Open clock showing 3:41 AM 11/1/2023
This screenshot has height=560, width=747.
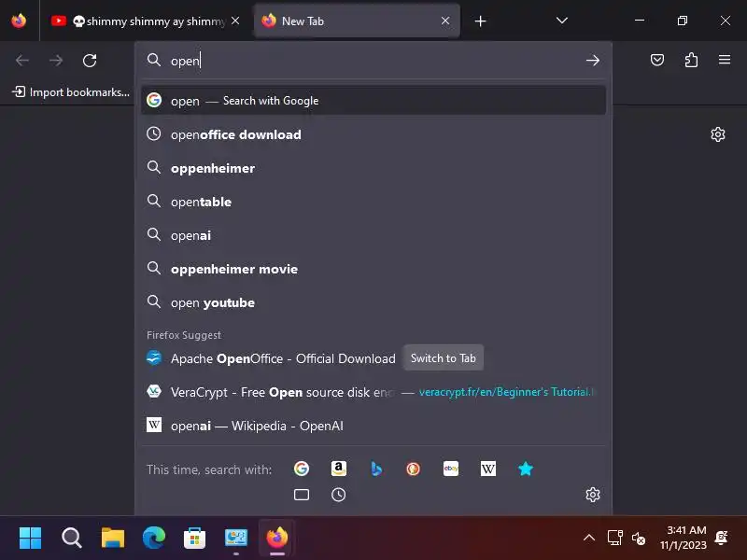click(684, 538)
